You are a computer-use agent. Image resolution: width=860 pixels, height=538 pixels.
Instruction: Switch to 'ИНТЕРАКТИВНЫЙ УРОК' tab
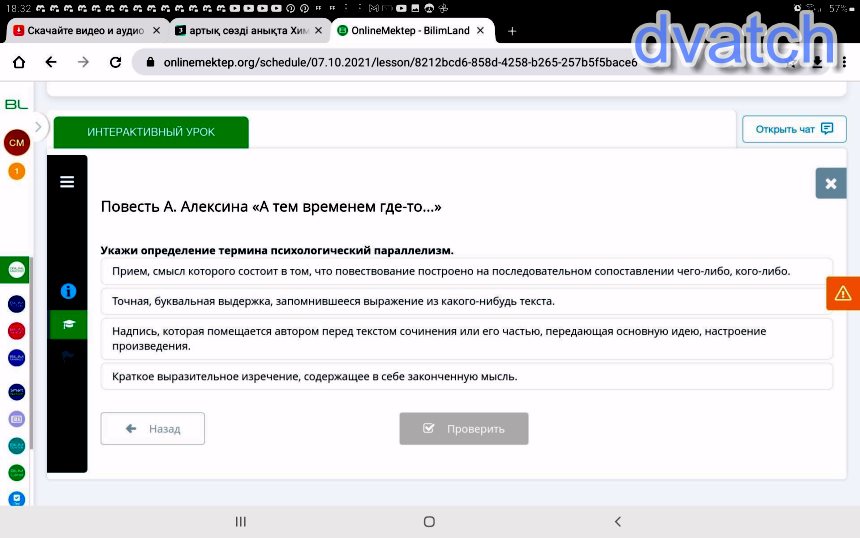tap(151, 132)
